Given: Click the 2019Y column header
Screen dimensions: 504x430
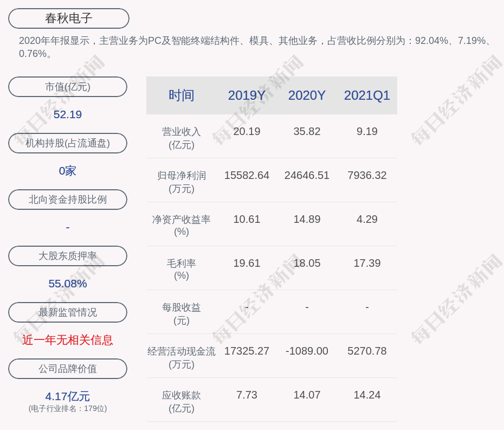Looking at the screenshot, I should 247,95.
